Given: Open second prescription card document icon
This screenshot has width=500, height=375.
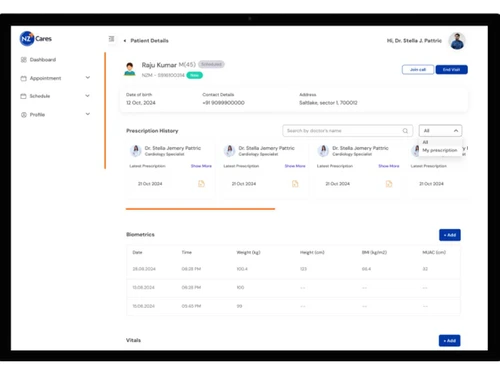Looking at the screenshot, I should tap(295, 184).
